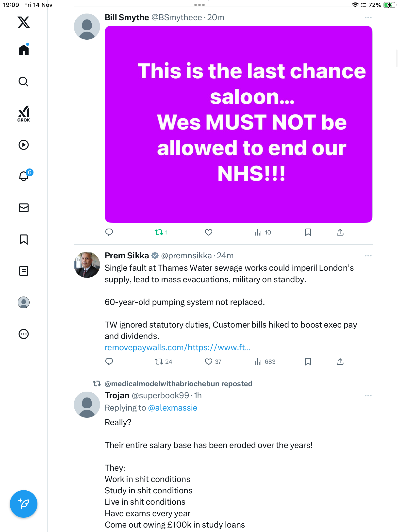
Task: Undo repost on Bill Smythe's post
Action: (159, 232)
